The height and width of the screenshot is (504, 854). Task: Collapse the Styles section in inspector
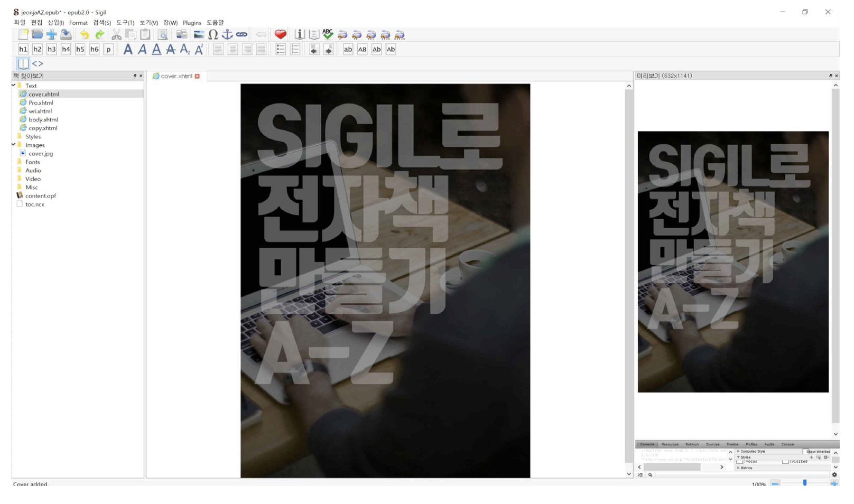pos(738,457)
